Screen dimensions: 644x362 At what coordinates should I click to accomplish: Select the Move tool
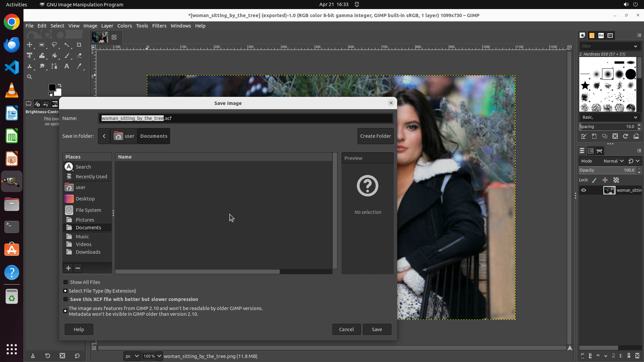coord(30,45)
